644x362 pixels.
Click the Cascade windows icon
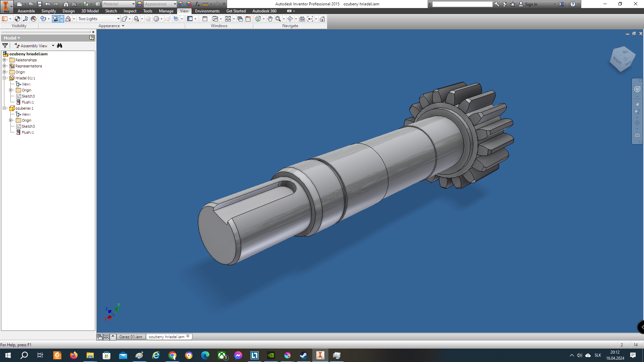click(x=240, y=19)
